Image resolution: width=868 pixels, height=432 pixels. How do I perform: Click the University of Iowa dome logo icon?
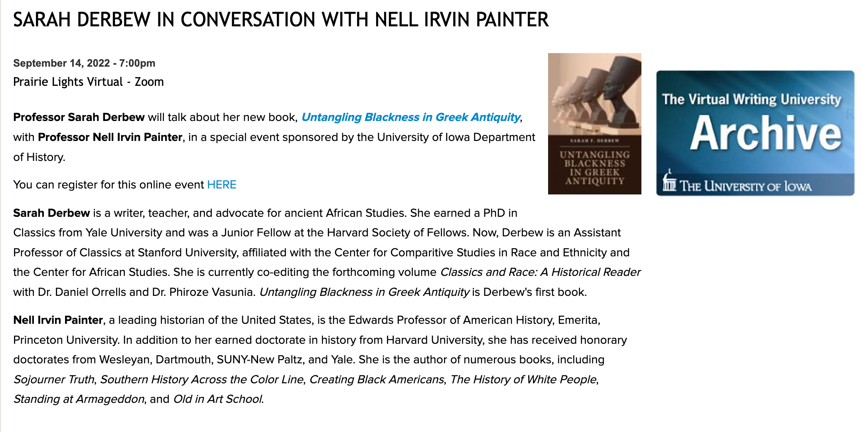(x=669, y=181)
